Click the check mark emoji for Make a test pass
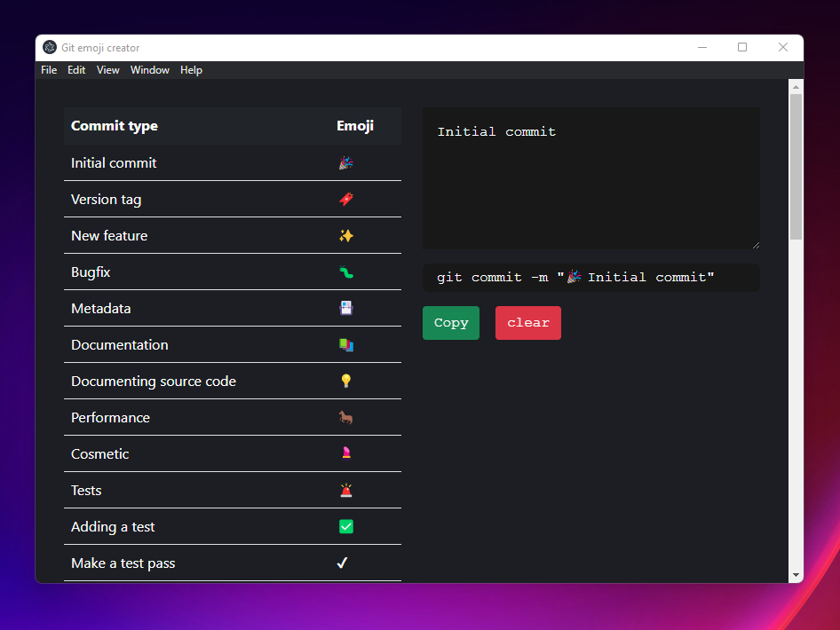This screenshot has width=840, height=630. [343, 563]
